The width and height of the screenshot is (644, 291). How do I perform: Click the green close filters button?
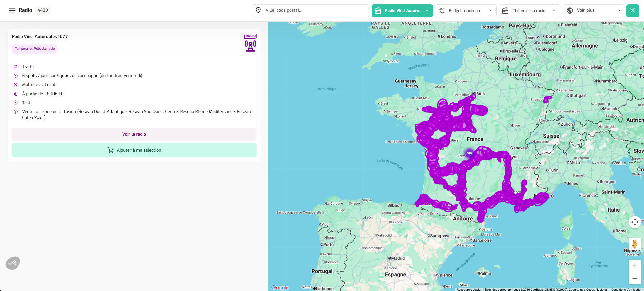[x=633, y=11]
